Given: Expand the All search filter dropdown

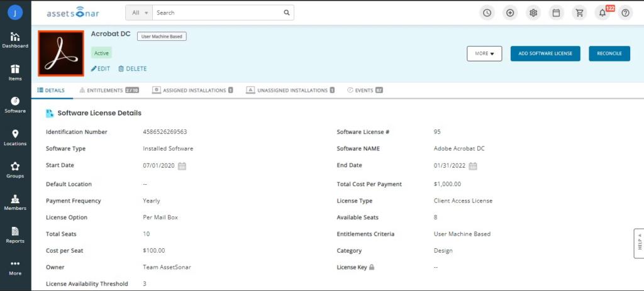Looking at the screenshot, I should [x=139, y=13].
